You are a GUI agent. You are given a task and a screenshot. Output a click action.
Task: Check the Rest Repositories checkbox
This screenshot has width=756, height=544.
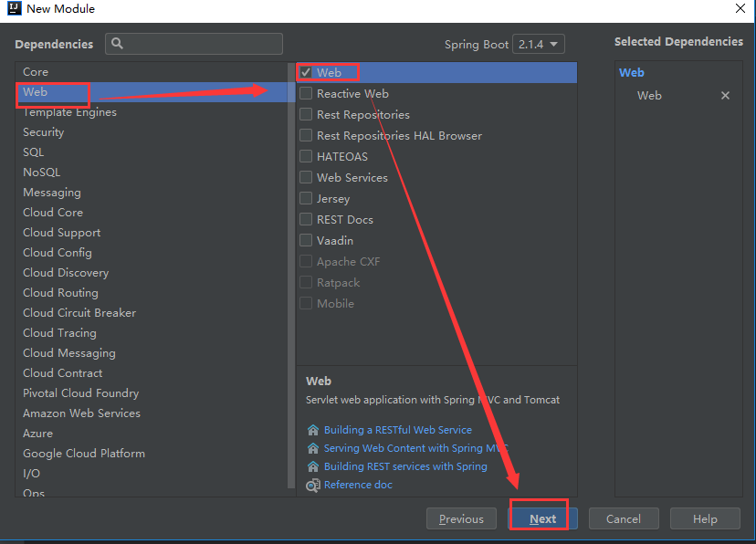306,114
